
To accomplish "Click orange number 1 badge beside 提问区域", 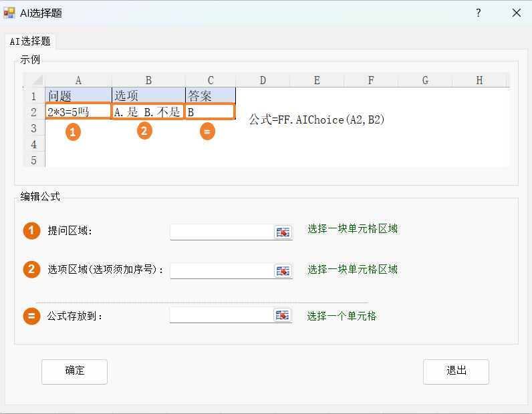I will click(x=31, y=231).
